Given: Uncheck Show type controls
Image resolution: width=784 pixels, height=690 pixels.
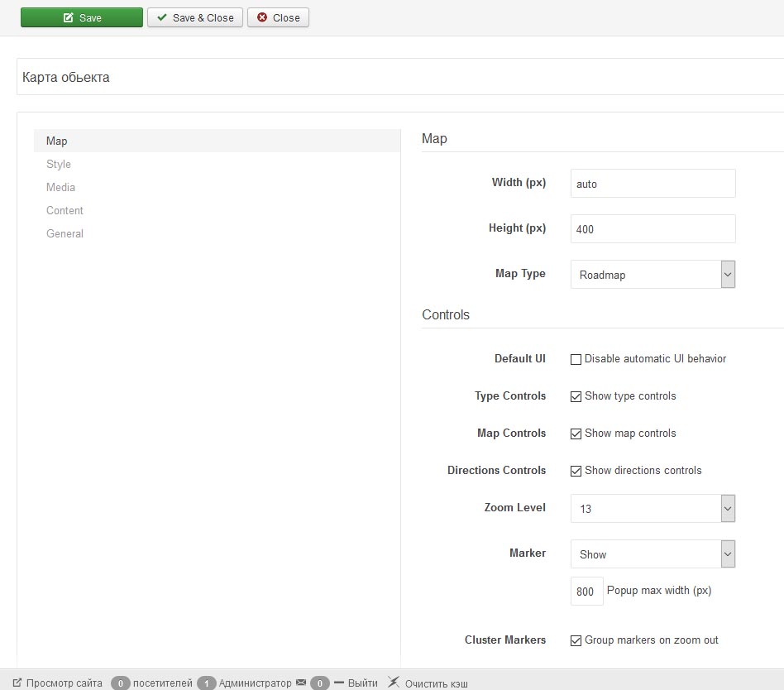Looking at the screenshot, I should pyautogui.click(x=576, y=396).
